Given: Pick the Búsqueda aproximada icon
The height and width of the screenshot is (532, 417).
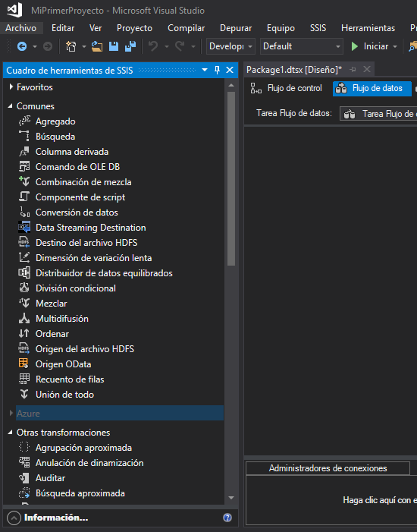Looking at the screenshot, I should [24, 493].
